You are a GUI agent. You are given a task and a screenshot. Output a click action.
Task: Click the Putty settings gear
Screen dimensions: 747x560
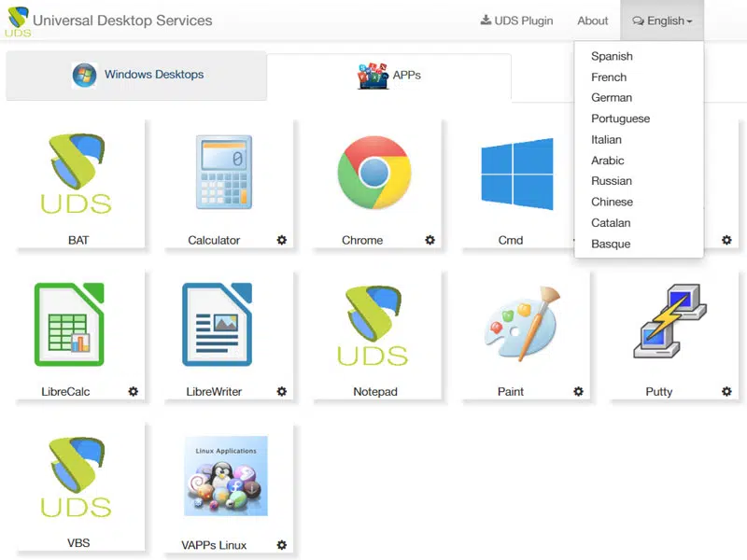(x=726, y=391)
